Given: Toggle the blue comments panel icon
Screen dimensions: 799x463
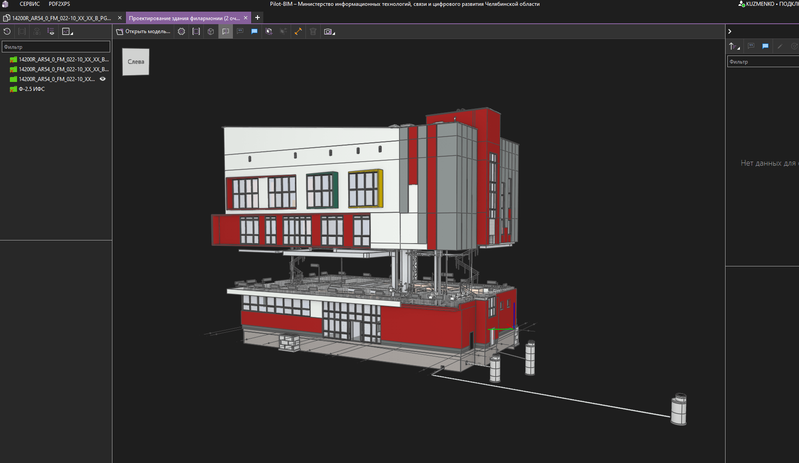Looking at the screenshot, I should point(254,32).
